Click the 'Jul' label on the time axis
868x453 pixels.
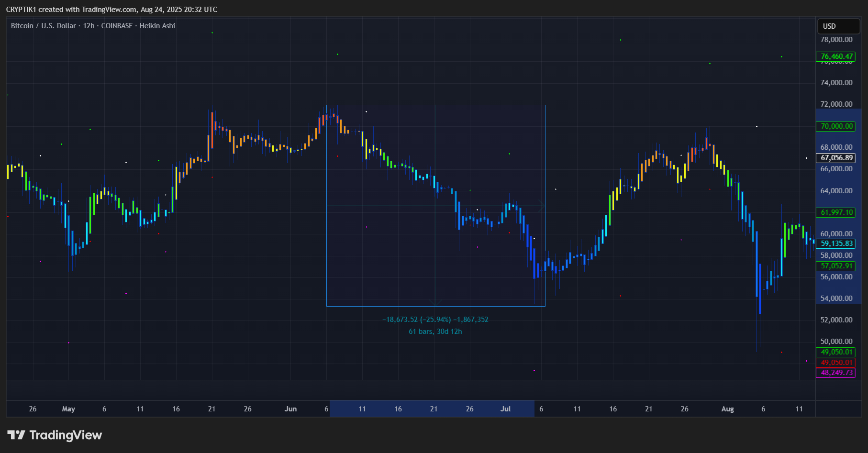pyautogui.click(x=505, y=409)
